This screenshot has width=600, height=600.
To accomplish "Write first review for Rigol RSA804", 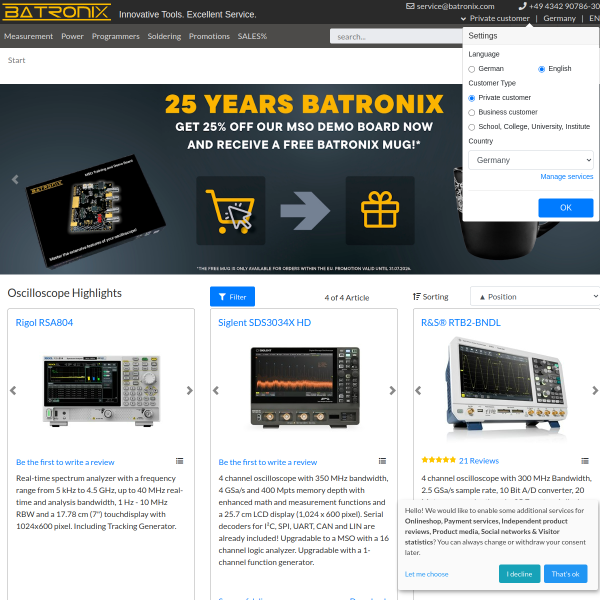I will (x=65, y=462).
